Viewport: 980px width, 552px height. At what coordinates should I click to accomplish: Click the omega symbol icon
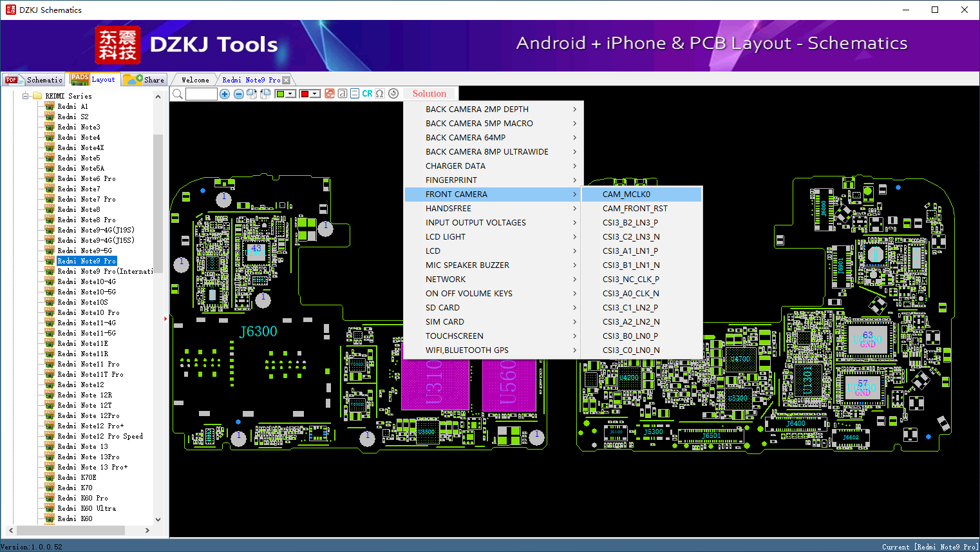380,94
